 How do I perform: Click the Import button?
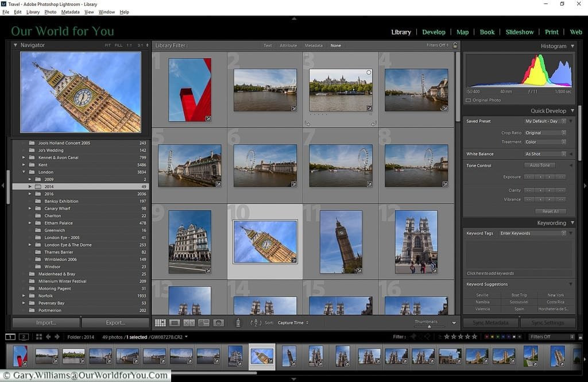(x=46, y=323)
